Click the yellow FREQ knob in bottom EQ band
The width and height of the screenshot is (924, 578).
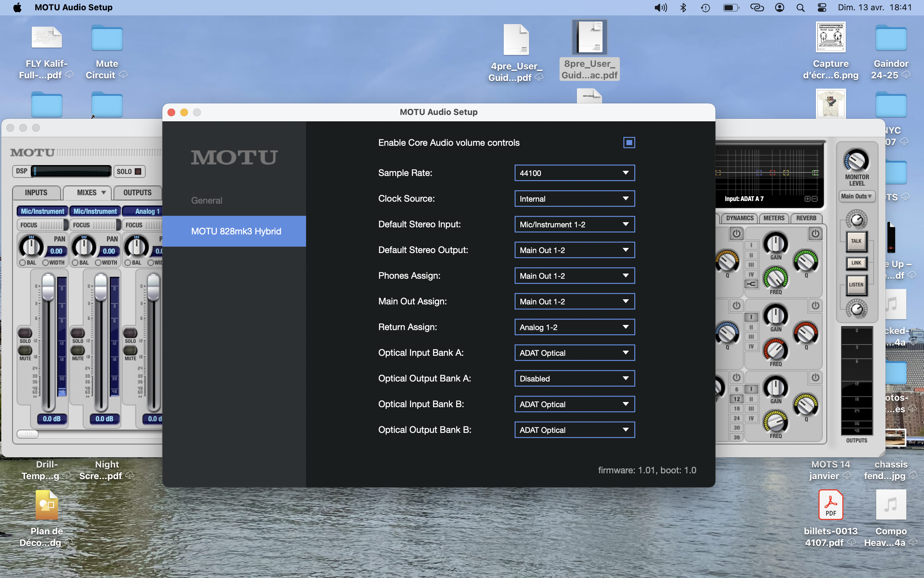[775, 422]
